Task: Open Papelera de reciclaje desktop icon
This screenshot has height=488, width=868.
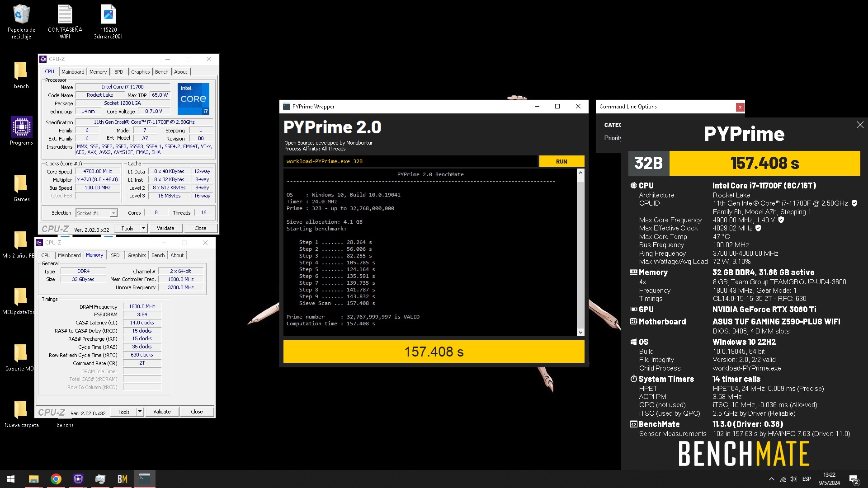Action: tap(21, 22)
